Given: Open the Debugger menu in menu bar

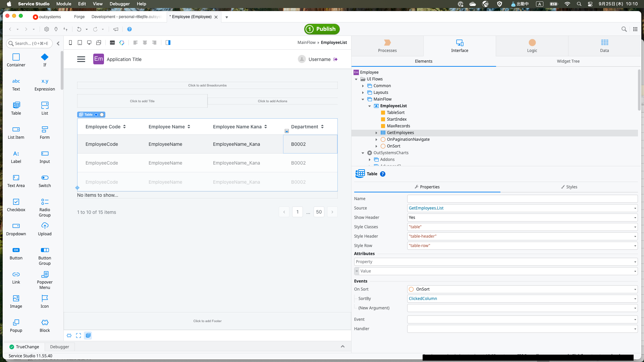Looking at the screenshot, I should [x=119, y=4].
